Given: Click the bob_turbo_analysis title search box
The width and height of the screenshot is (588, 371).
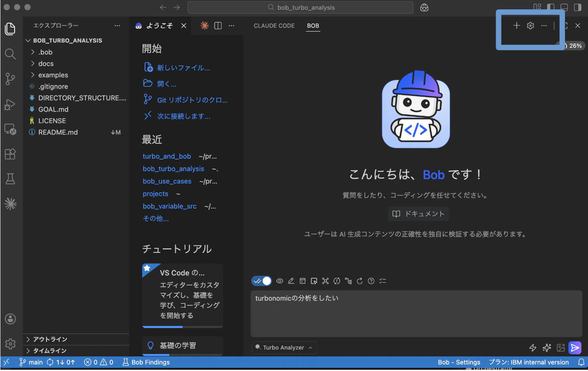Looking at the screenshot, I should pyautogui.click(x=300, y=7).
